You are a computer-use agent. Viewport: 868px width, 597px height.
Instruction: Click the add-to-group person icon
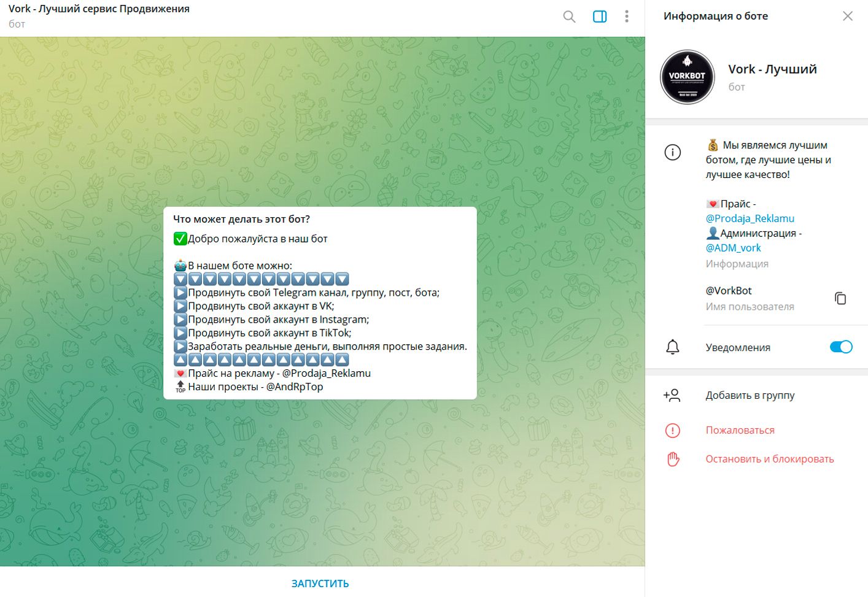coord(672,395)
